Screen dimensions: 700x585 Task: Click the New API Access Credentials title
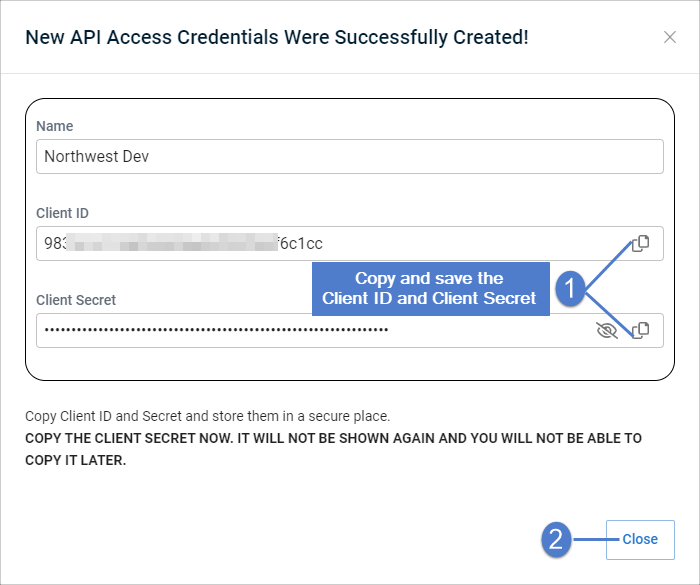[277, 37]
